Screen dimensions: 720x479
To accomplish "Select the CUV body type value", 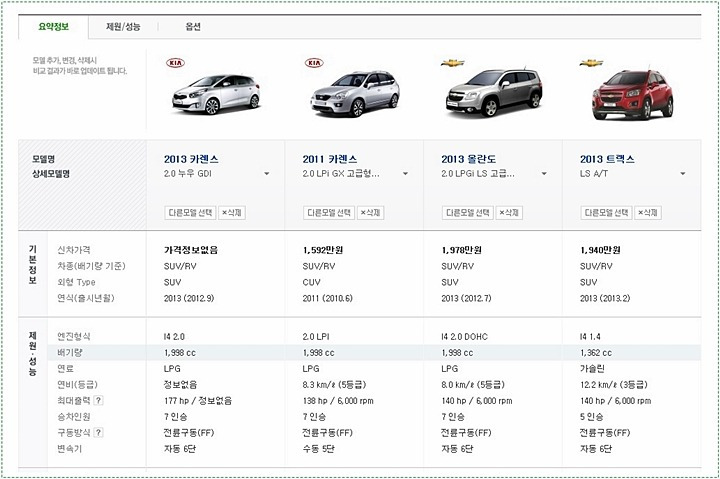I will [x=311, y=282].
